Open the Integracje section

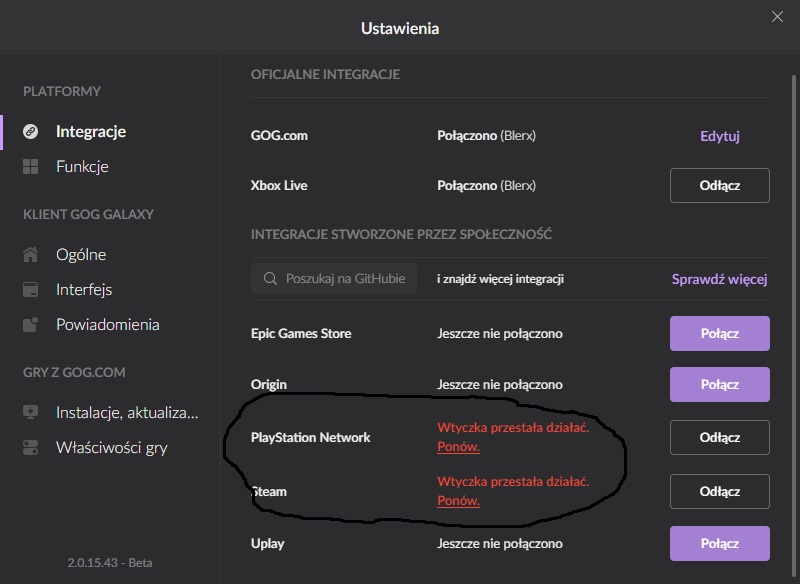pyautogui.click(x=91, y=132)
